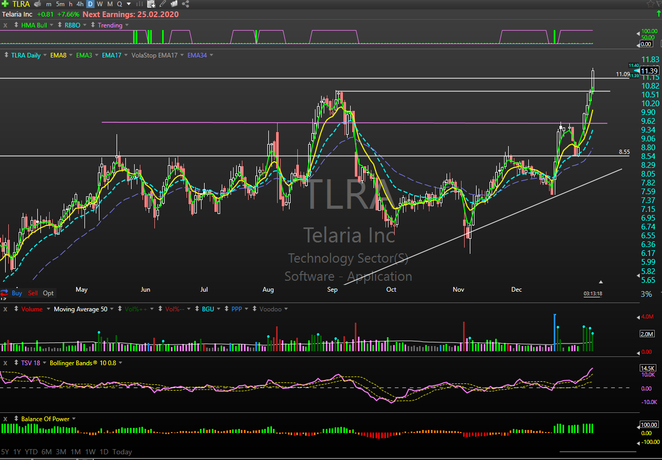Open the drawing tools pencil icon
662x460 pixels.
point(163,4)
